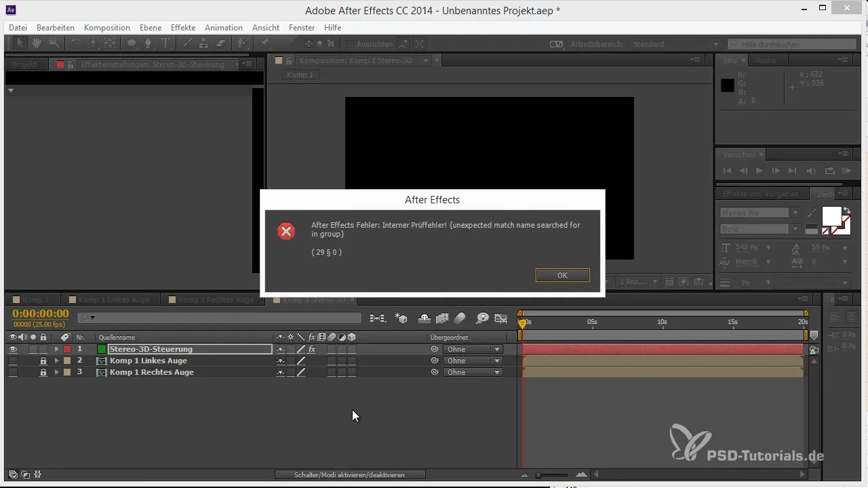The height and width of the screenshot is (488, 868).
Task: Click the white fill color swatch
Action: [x=831, y=216]
